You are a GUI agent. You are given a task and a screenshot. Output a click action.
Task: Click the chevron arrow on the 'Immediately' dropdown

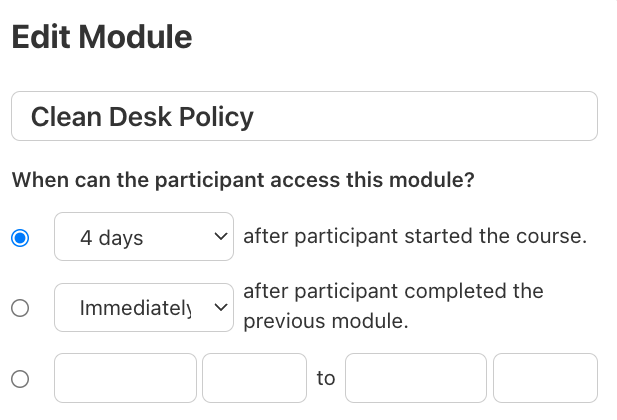pyautogui.click(x=221, y=309)
